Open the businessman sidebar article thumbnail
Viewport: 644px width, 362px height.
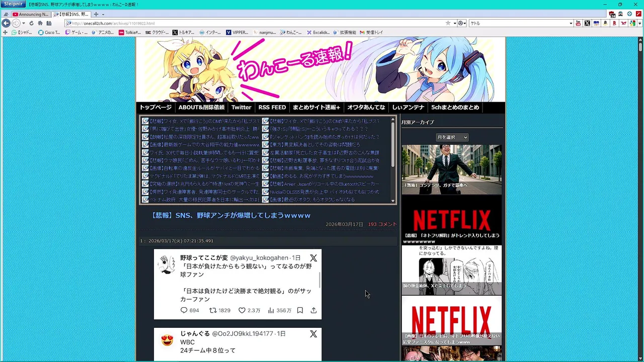[x=452, y=169]
